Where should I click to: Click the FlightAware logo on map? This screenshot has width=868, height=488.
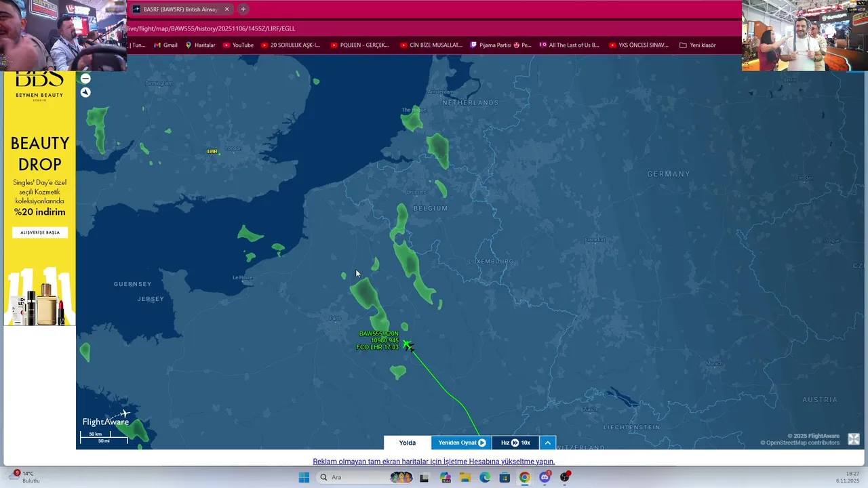click(106, 418)
